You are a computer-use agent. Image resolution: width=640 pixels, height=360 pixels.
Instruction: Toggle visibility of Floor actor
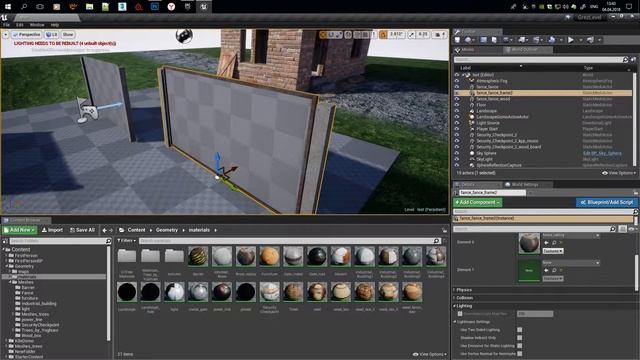coord(457,105)
